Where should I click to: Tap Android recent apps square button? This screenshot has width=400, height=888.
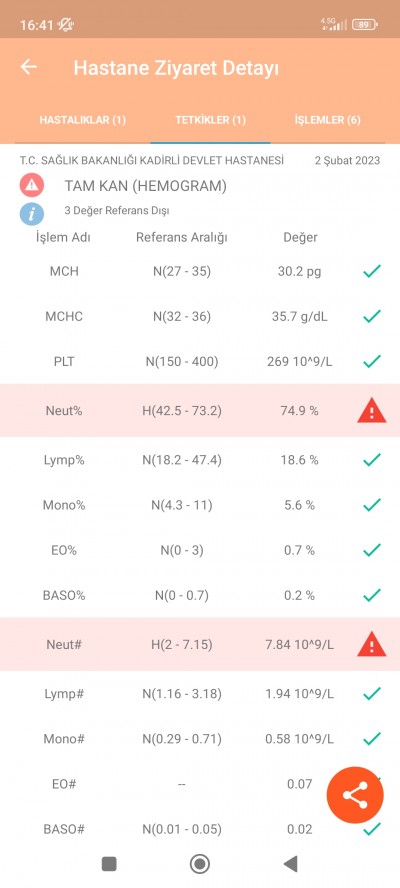[x=109, y=864]
